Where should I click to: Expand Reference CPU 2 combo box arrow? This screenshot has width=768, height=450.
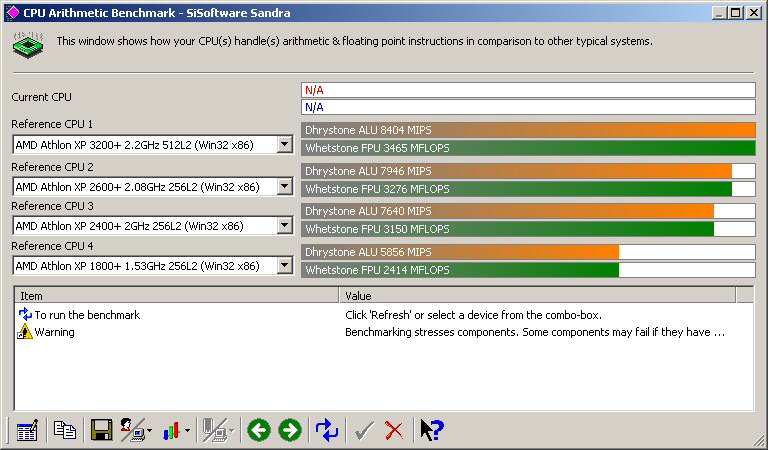[x=285, y=186]
